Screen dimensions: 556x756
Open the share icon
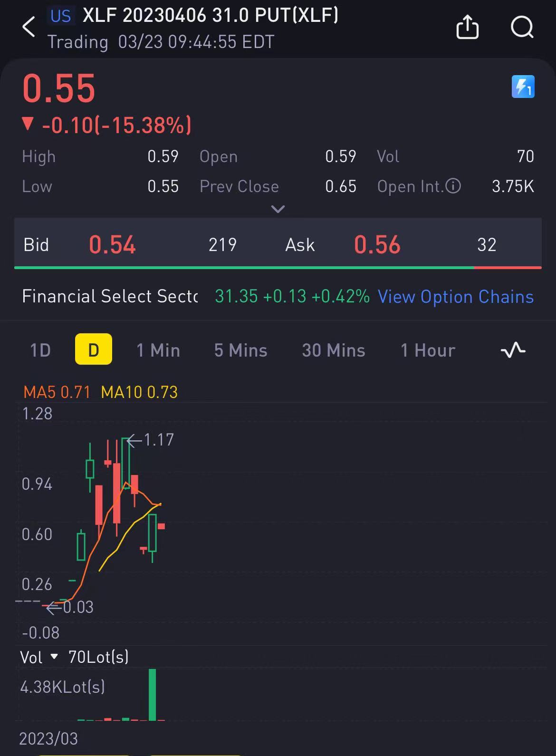coord(467,27)
